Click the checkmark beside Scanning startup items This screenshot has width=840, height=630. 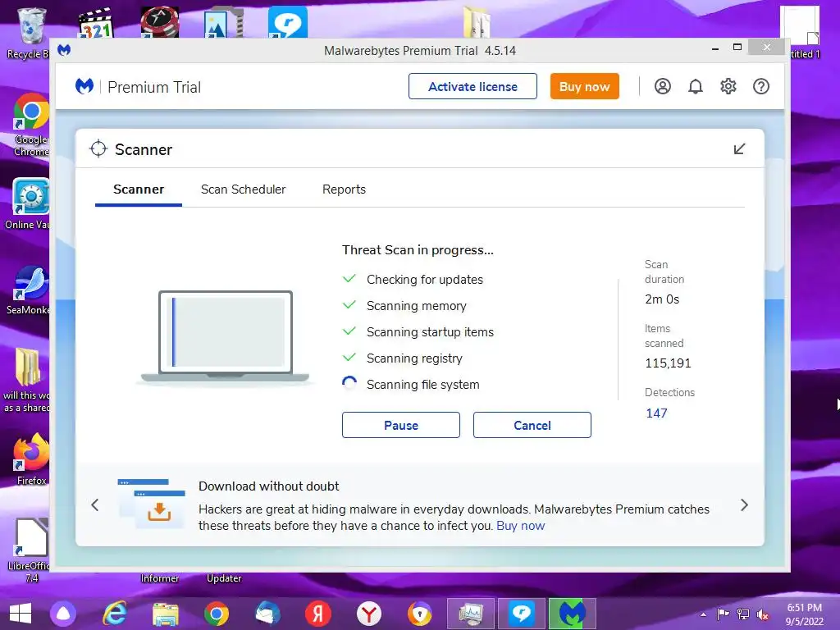tap(349, 331)
